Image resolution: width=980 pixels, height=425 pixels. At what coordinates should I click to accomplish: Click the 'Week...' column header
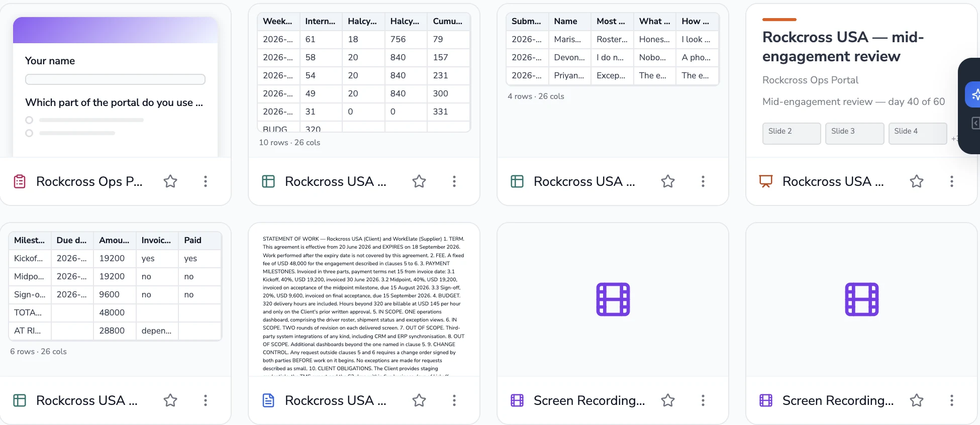(278, 21)
